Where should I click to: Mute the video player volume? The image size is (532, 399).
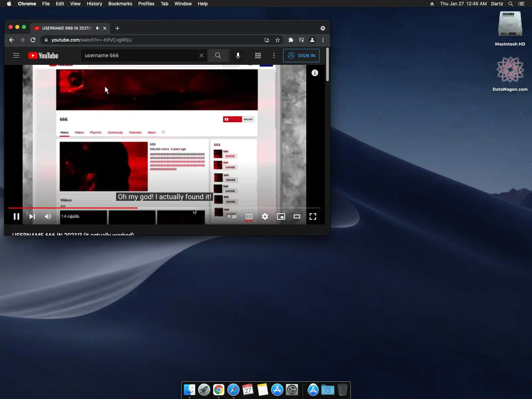48,216
